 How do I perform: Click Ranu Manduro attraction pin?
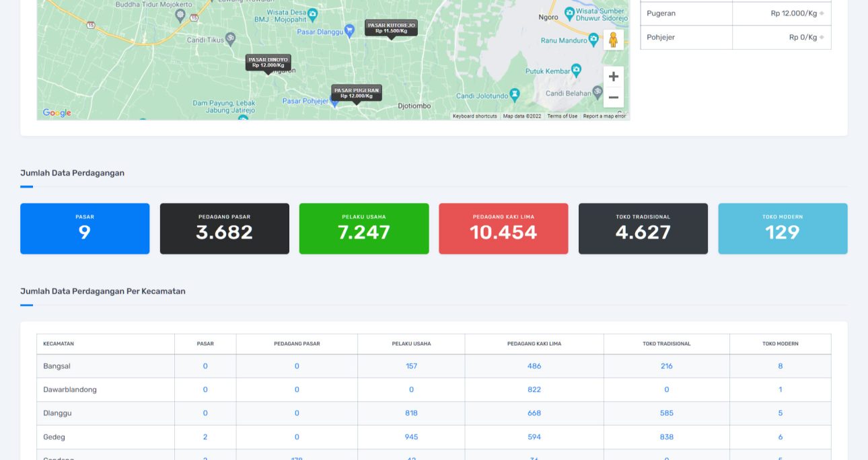pos(593,40)
